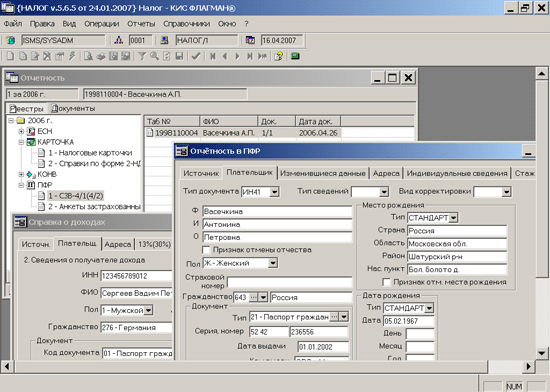The height and width of the screenshot is (392, 550).
Task: Click the Edit document toolbar icon
Action: (35, 56)
